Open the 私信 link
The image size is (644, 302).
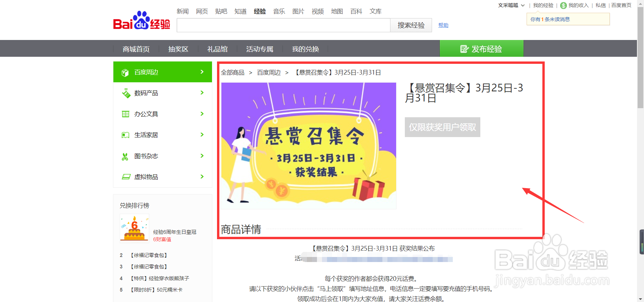[x=601, y=5]
